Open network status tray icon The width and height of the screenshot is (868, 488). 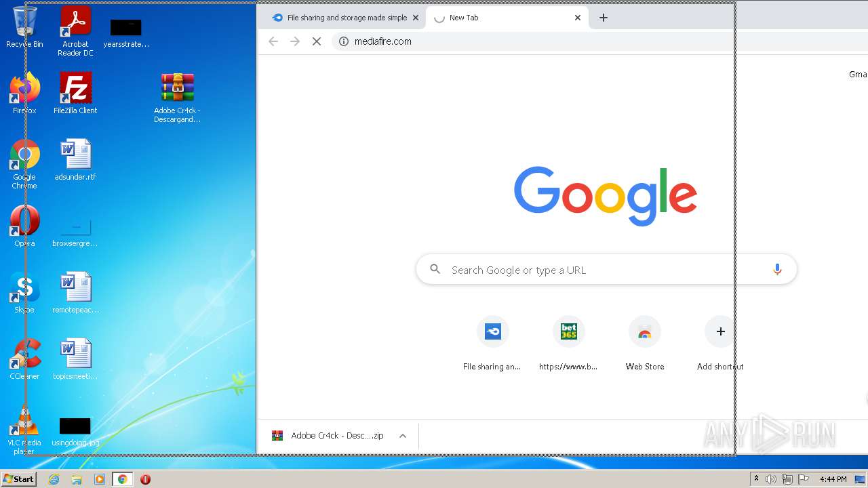click(x=787, y=479)
